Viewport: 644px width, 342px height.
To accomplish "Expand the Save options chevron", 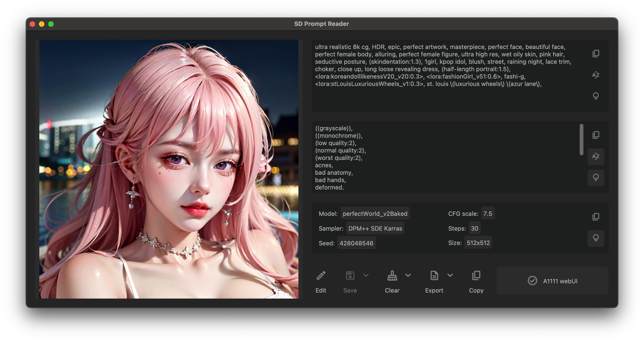I will point(366,275).
